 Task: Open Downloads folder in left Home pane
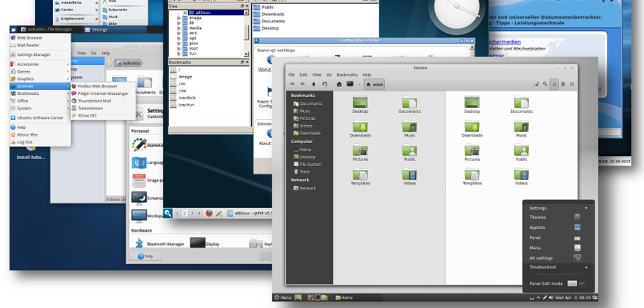pyautogui.click(x=360, y=129)
